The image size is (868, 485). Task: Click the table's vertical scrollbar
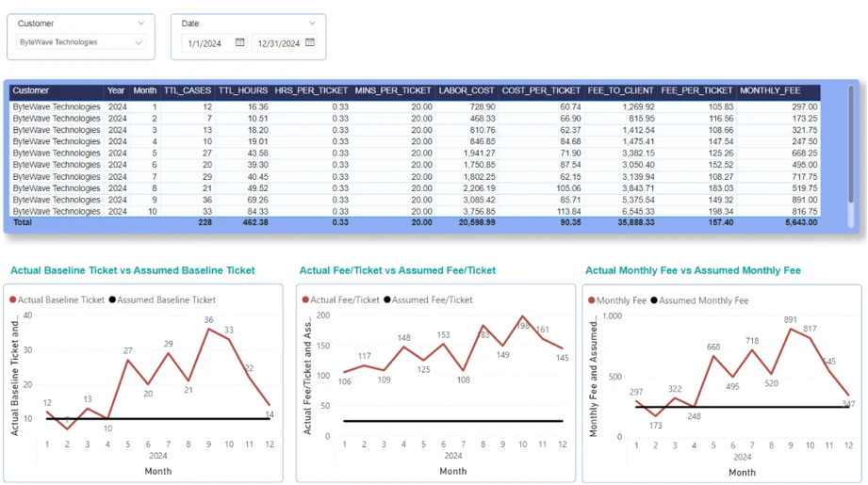click(851, 145)
